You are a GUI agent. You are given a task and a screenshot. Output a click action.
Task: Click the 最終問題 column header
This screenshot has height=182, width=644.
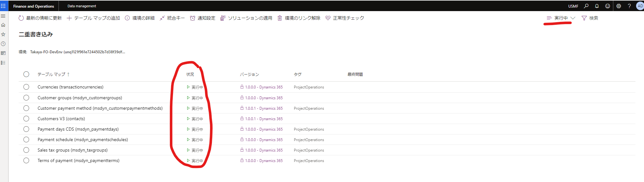(355, 74)
